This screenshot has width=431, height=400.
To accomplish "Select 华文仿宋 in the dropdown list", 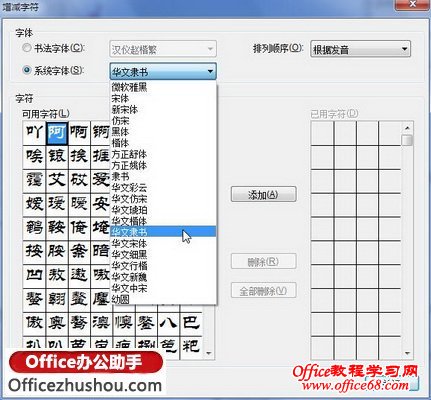I will pos(163,199).
